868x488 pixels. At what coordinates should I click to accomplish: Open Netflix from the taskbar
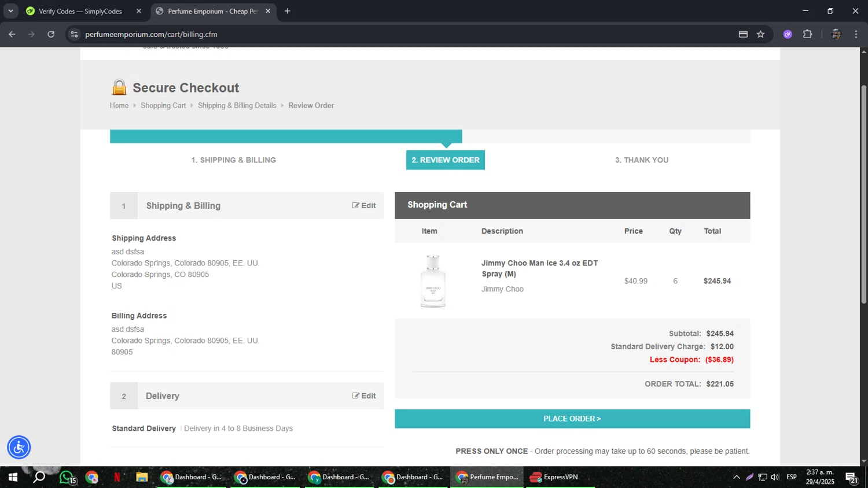[117, 477]
